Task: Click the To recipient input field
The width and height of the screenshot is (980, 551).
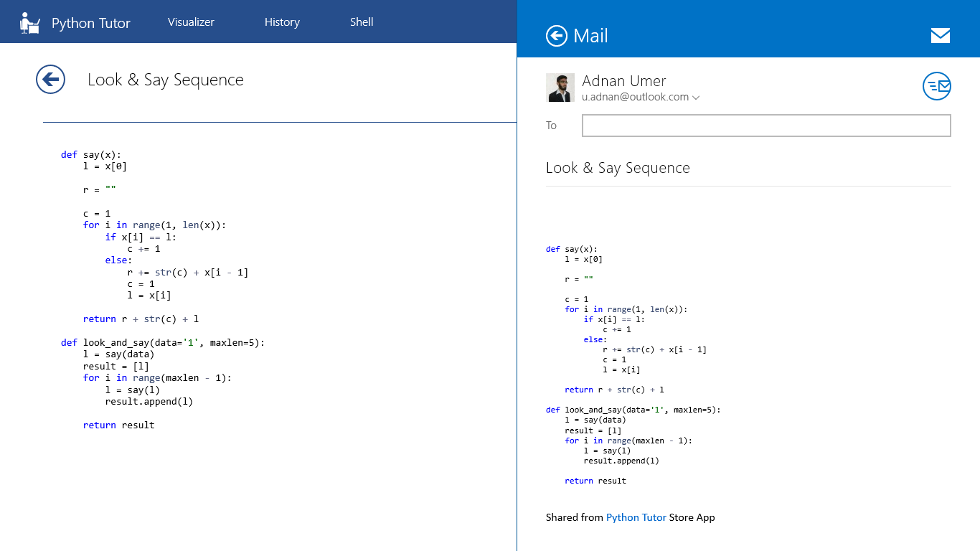Action: point(765,126)
